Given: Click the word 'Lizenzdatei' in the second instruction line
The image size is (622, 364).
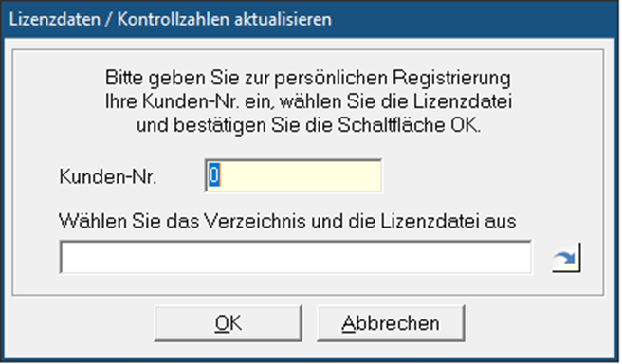Looking at the screenshot, I should 463,101.
